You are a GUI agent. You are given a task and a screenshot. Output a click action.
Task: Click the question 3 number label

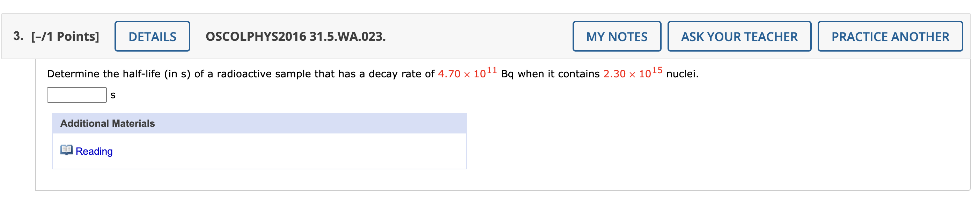[17, 37]
